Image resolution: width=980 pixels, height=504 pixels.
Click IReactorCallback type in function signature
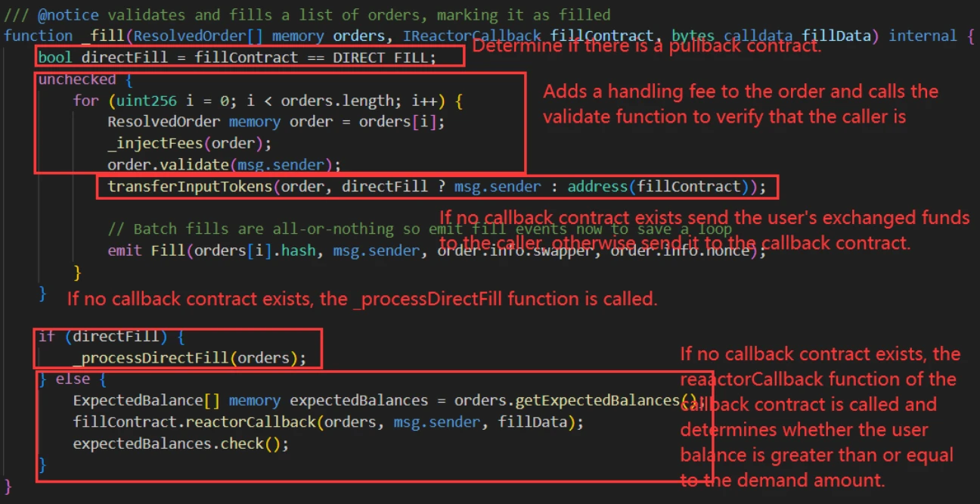point(472,36)
